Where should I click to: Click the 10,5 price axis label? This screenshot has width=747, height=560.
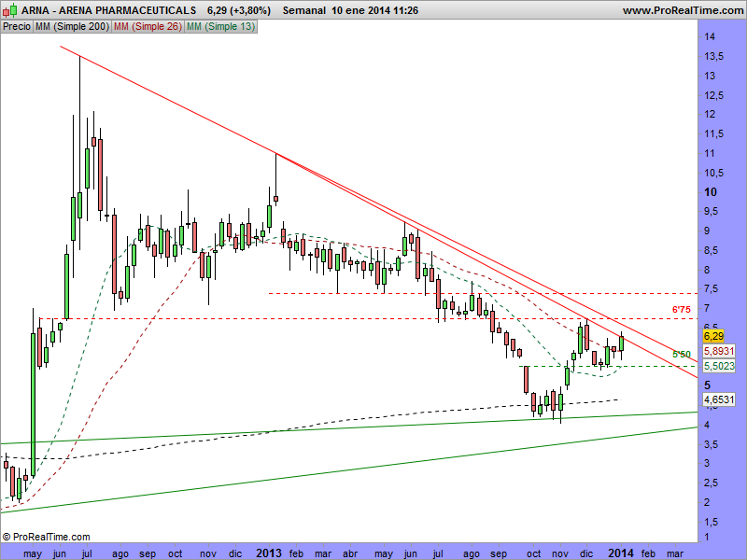[x=713, y=173]
